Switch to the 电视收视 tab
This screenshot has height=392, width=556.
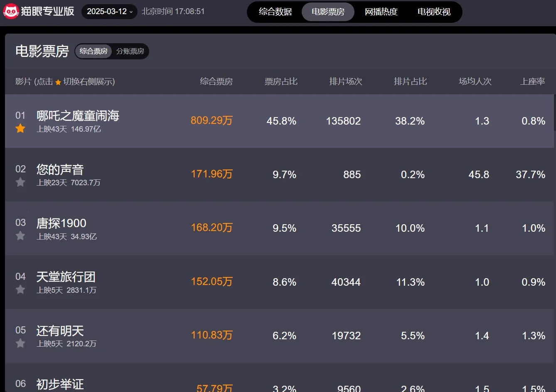click(x=434, y=12)
